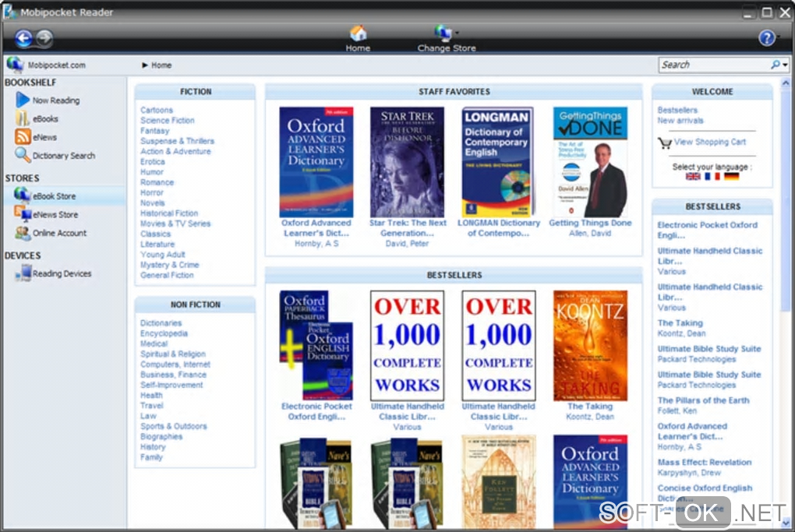Click View Shopping Cart link
Viewport: 795px width, 532px height.
tap(710, 142)
